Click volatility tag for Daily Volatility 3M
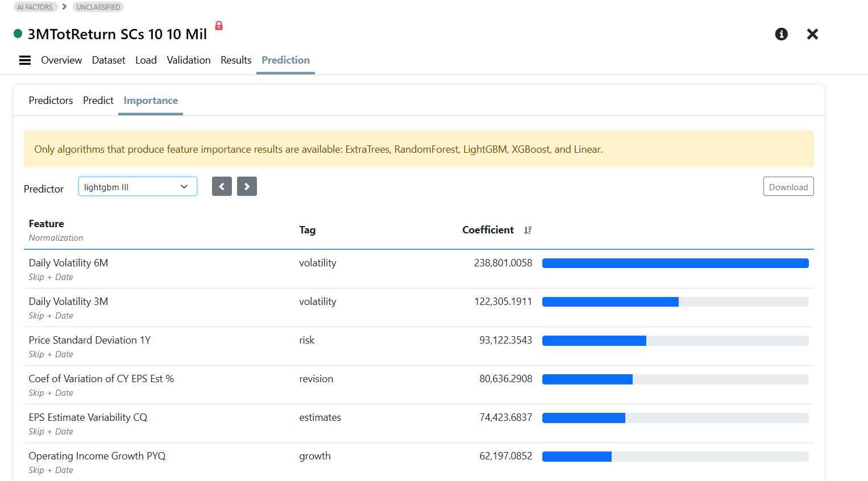Viewport: 868px width, 481px height. coord(318,302)
